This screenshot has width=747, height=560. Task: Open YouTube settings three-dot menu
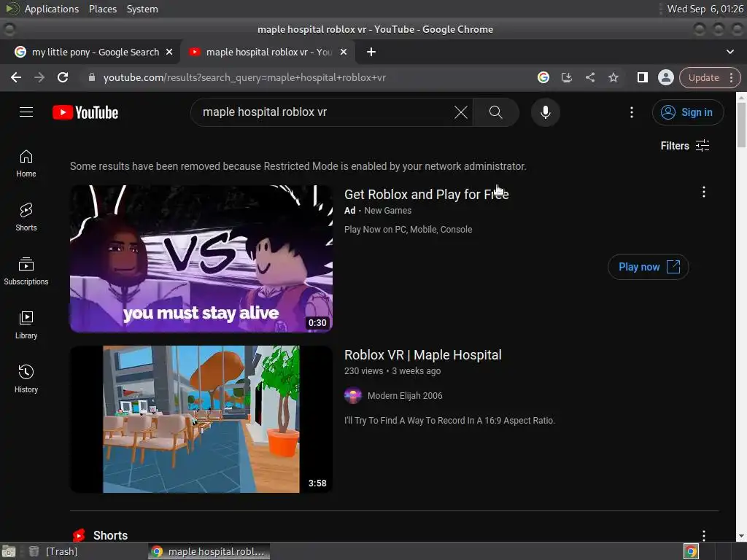coord(632,112)
